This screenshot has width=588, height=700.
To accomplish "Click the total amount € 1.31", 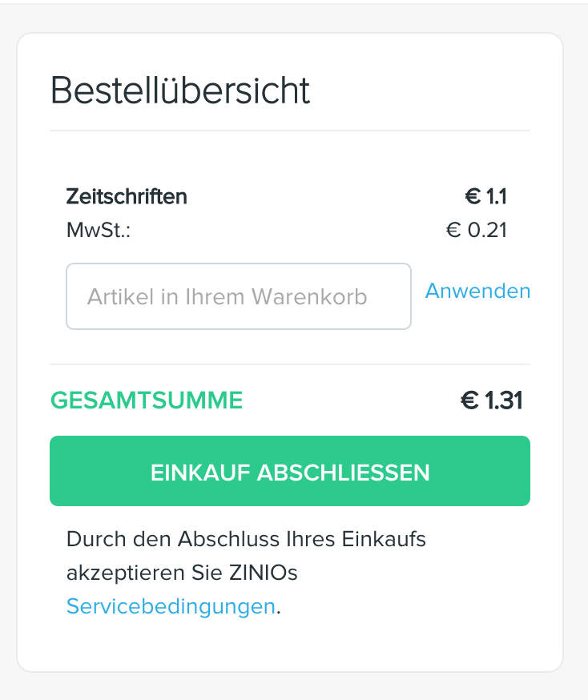I will (491, 400).
